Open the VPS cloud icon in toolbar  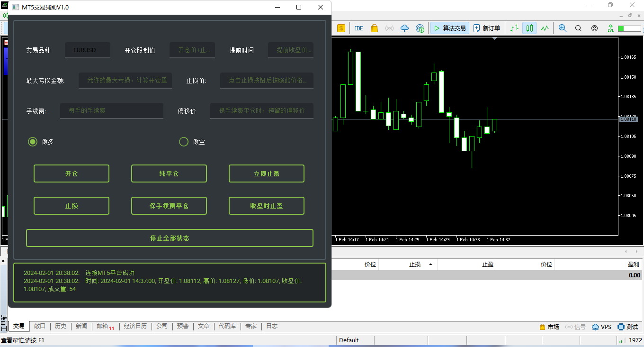[x=404, y=28]
